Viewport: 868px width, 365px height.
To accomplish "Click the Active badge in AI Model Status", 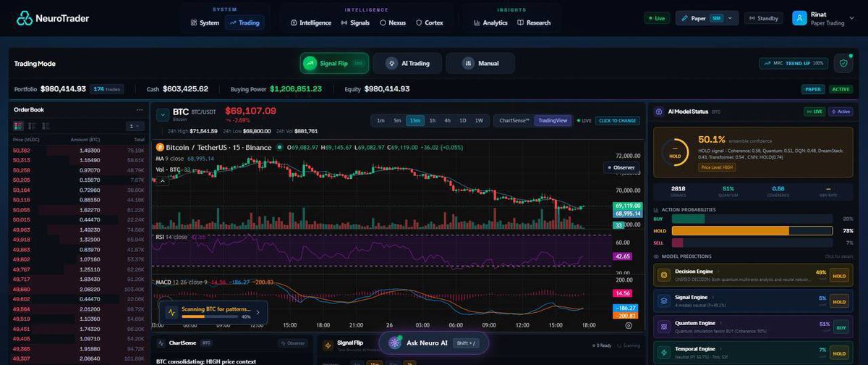I will [841, 112].
